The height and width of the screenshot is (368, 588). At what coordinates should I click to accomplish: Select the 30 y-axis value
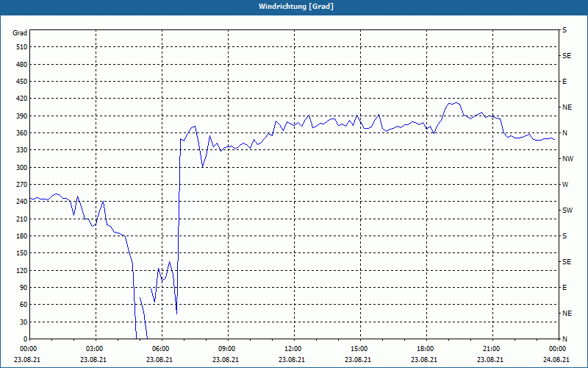[x=24, y=322]
